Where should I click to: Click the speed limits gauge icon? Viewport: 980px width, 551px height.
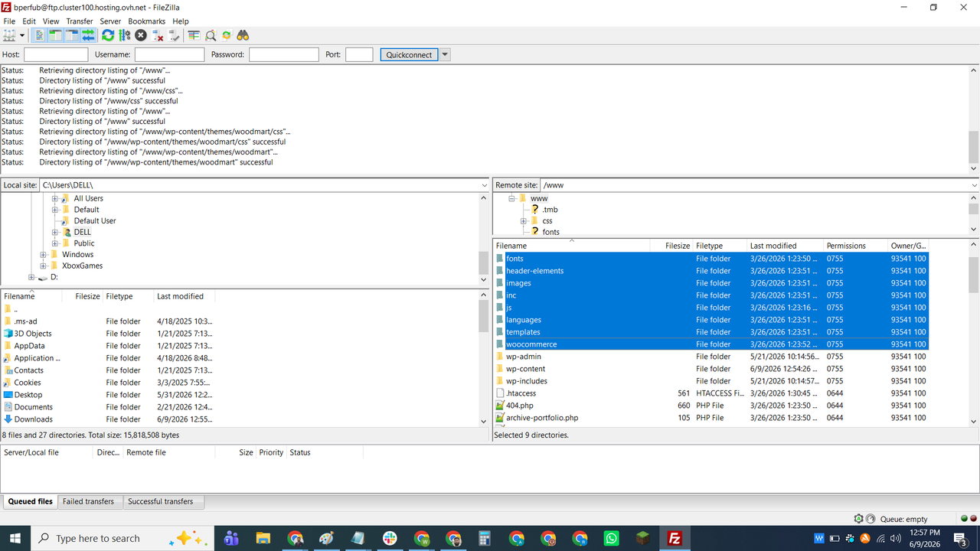(869, 519)
